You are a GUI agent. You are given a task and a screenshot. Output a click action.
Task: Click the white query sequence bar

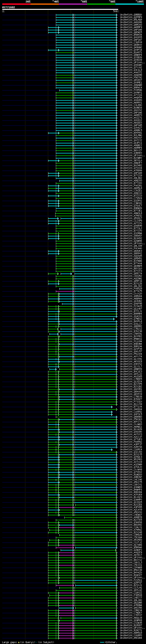pos(60,10)
